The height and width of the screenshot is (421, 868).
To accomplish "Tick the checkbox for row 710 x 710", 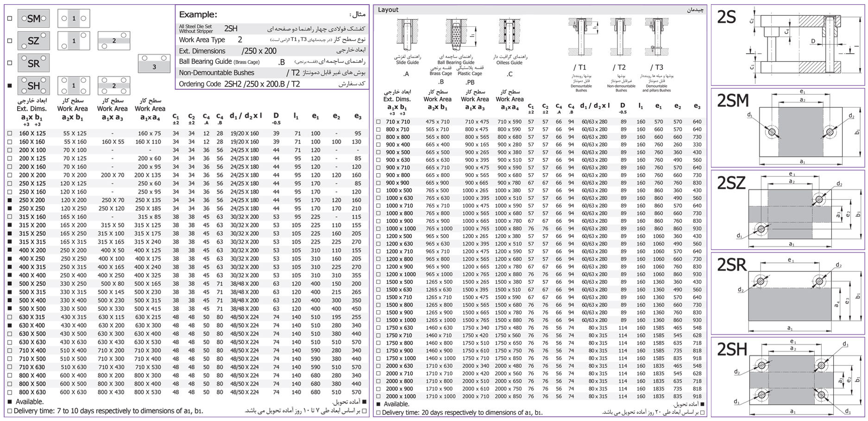I will (378, 122).
